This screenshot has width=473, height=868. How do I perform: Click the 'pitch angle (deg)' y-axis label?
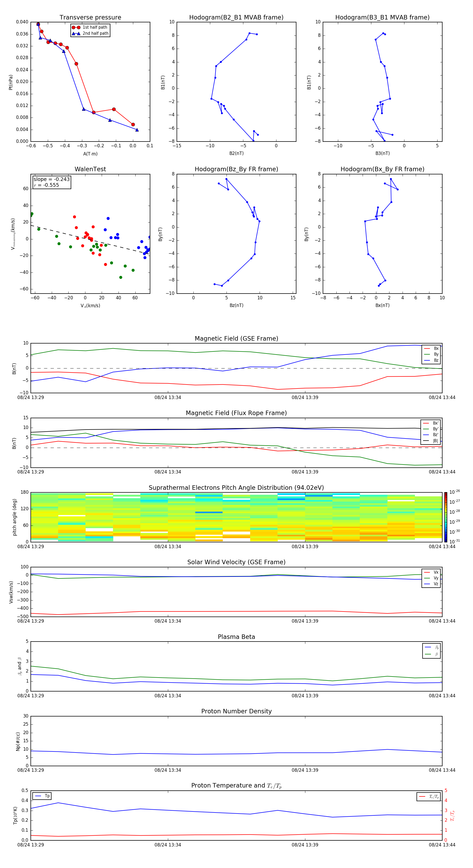click(14, 517)
